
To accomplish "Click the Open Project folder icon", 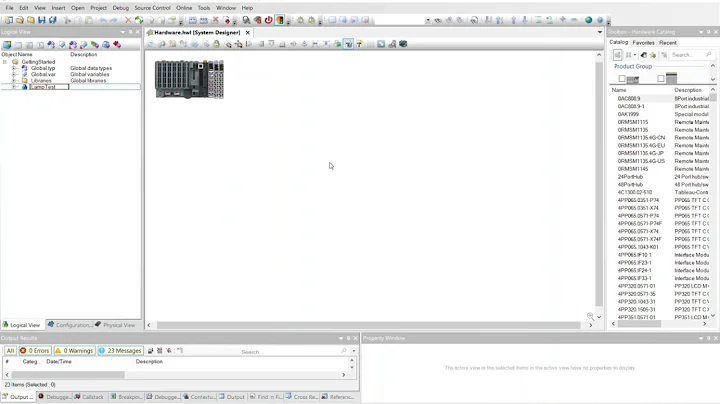I will pos(20,20).
